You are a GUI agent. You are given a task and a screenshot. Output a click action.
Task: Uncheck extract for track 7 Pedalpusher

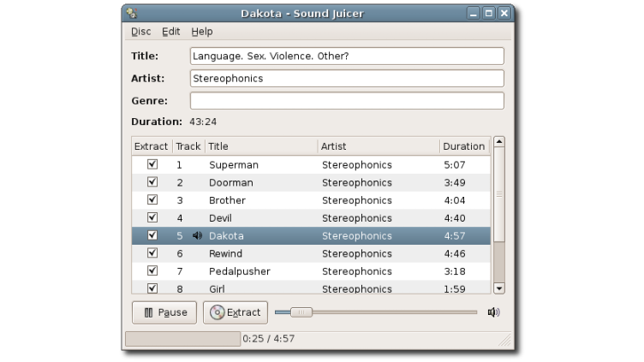tap(152, 270)
